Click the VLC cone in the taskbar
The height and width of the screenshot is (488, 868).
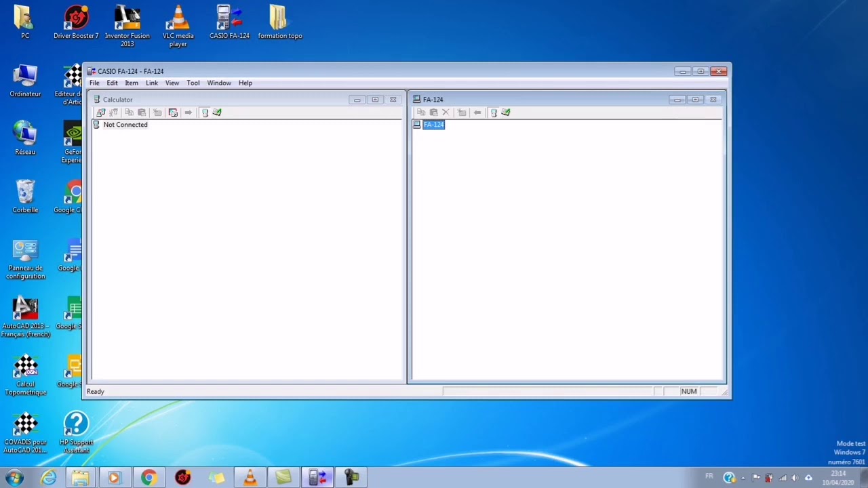250,477
